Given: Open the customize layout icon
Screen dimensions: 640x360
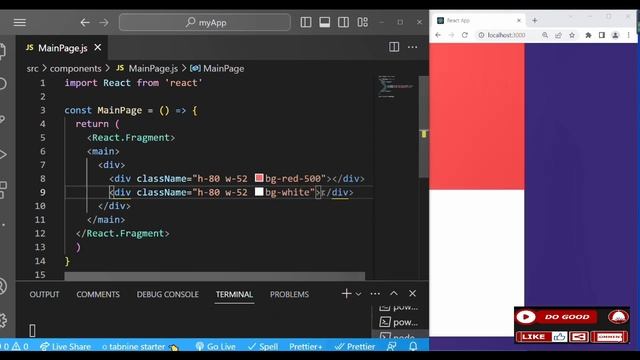Looking at the screenshot, I should tap(362, 22).
